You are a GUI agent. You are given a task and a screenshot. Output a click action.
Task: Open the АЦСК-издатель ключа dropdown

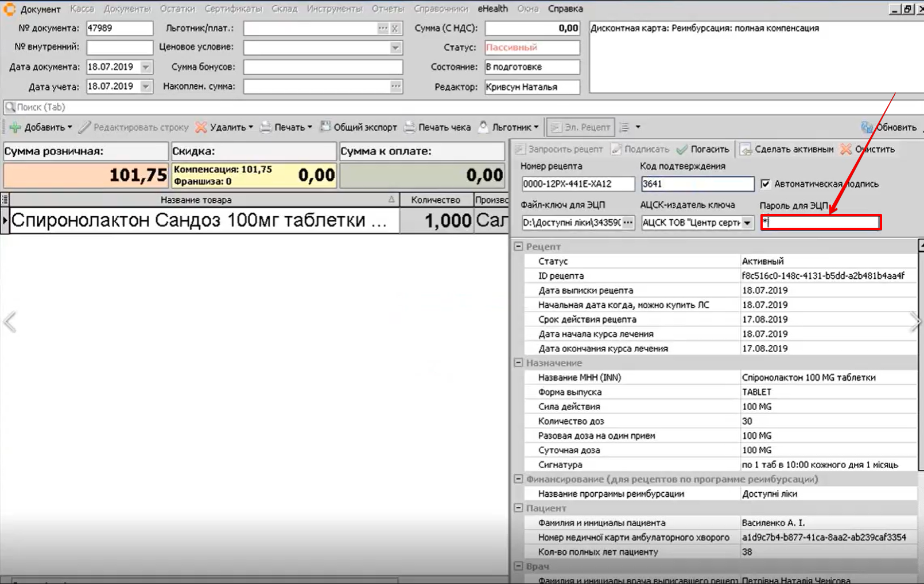click(x=747, y=223)
